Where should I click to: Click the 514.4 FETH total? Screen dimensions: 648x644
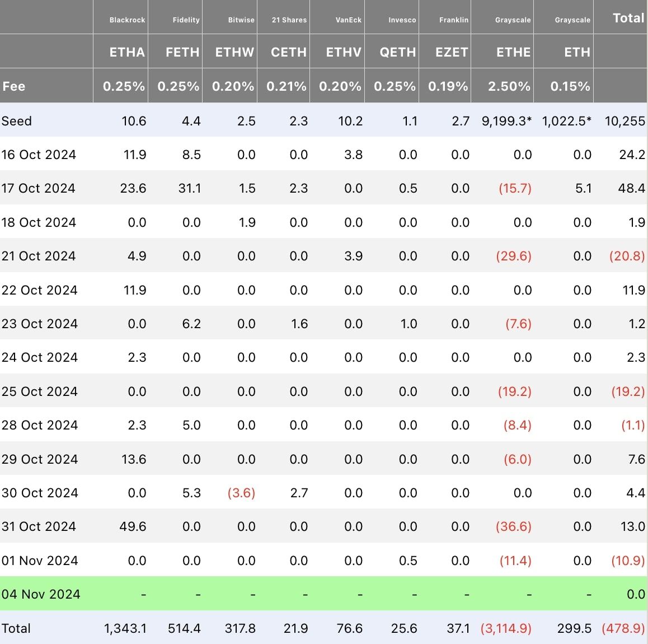click(x=184, y=629)
